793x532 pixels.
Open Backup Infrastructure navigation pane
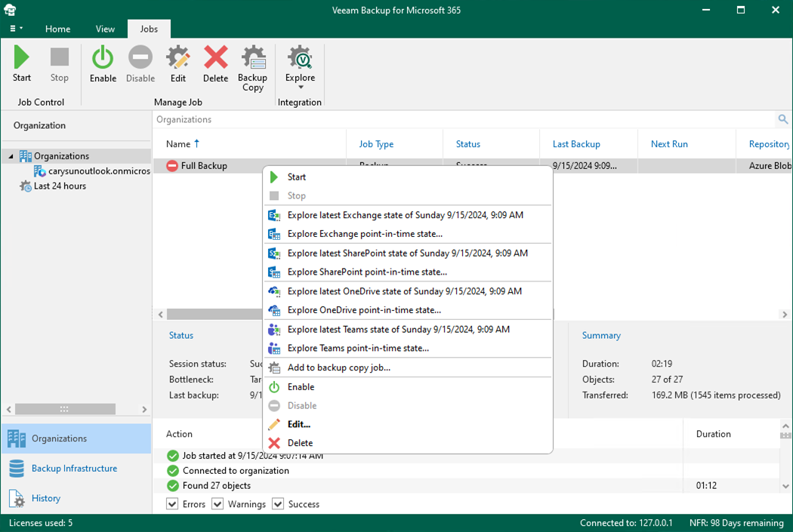[76, 469]
